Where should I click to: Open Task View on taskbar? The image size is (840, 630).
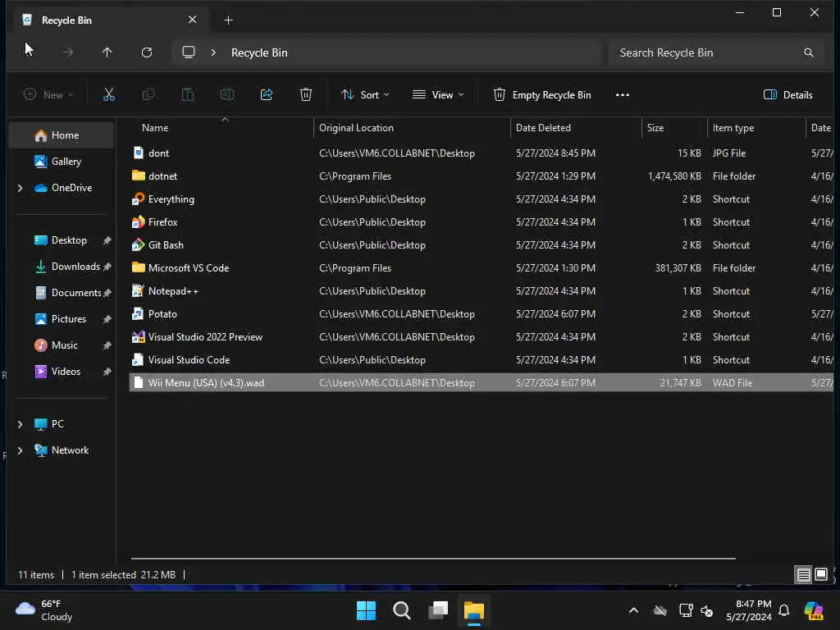pyautogui.click(x=438, y=610)
